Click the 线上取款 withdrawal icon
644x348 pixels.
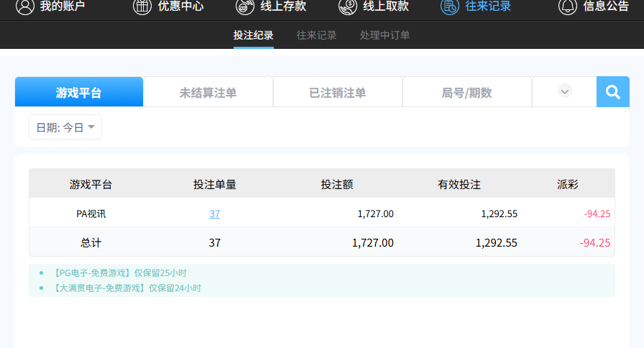348,6
